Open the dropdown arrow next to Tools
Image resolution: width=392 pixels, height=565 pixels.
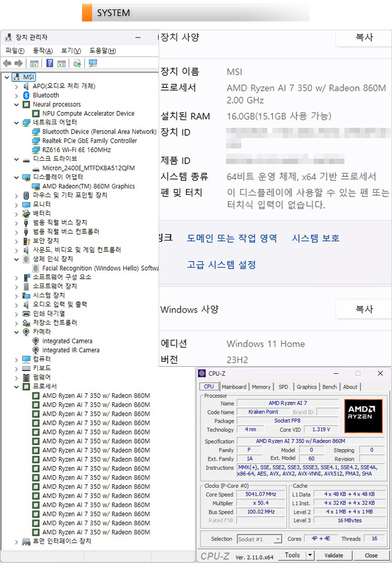coord(310,555)
